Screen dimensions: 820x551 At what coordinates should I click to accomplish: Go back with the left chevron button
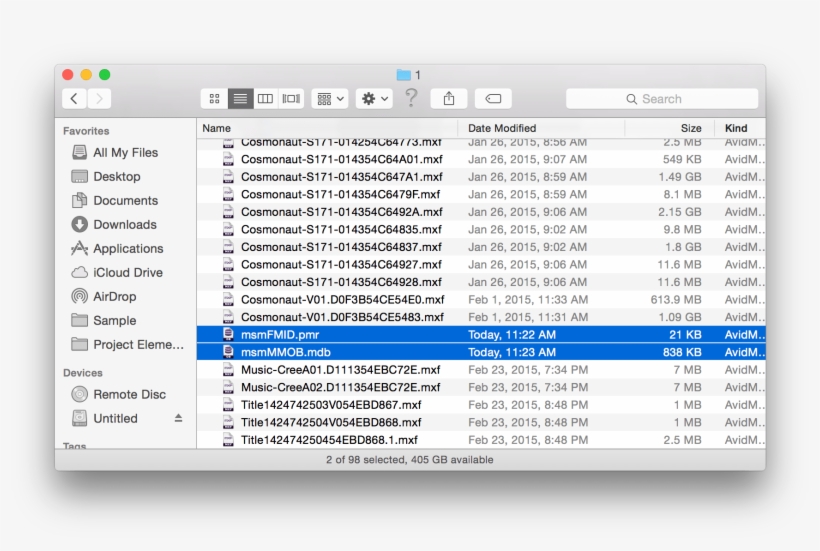[x=74, y=98]
